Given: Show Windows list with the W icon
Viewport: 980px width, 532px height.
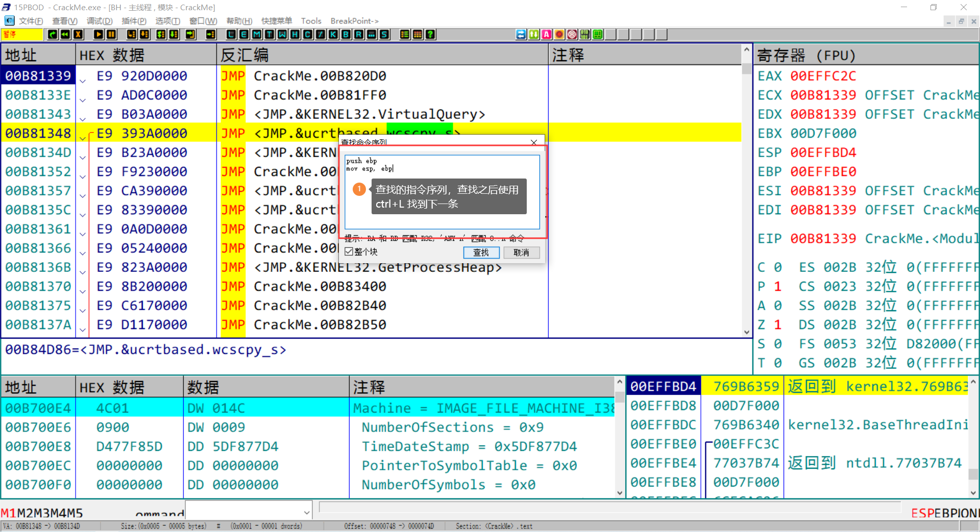Looking at the screenshot, I should (x=282, y=34).
